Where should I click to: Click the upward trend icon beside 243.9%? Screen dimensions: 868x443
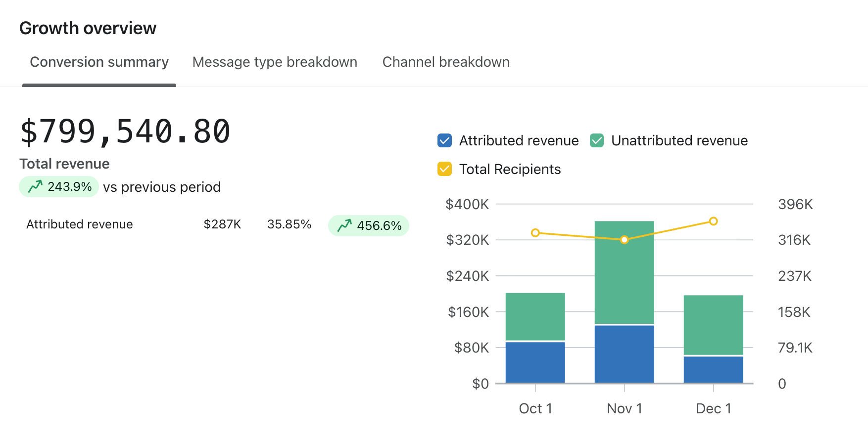(35, 187)
